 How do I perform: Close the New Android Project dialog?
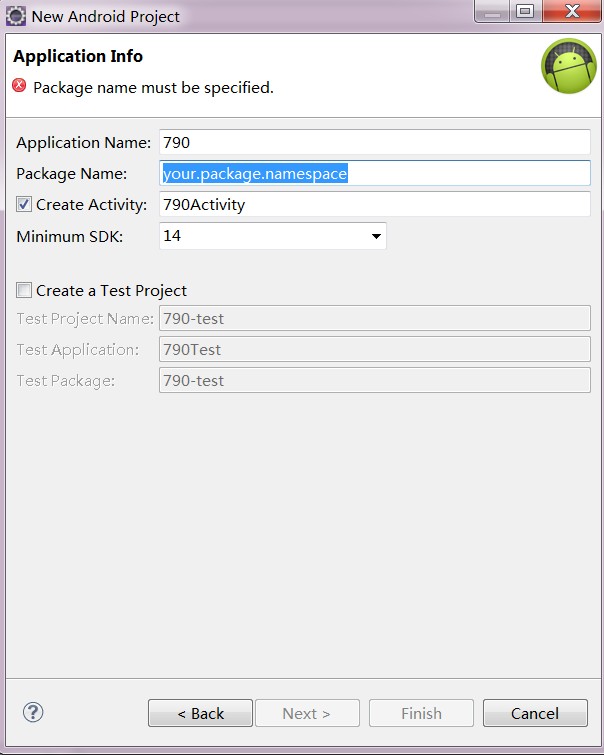572,12
